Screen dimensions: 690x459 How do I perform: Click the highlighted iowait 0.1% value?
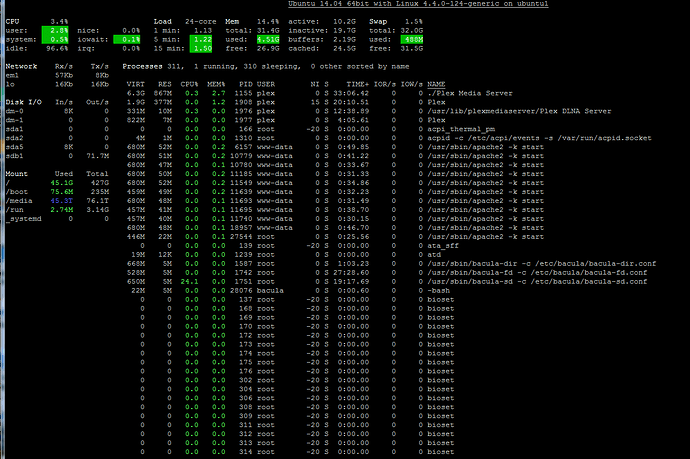[x=127, y=40]
